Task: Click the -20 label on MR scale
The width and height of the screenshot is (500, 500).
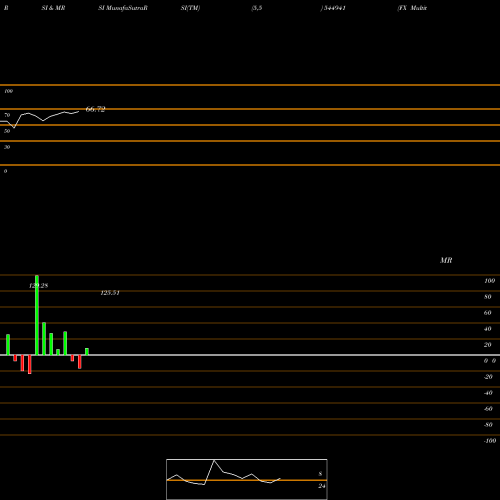Action: click(488, 377)
